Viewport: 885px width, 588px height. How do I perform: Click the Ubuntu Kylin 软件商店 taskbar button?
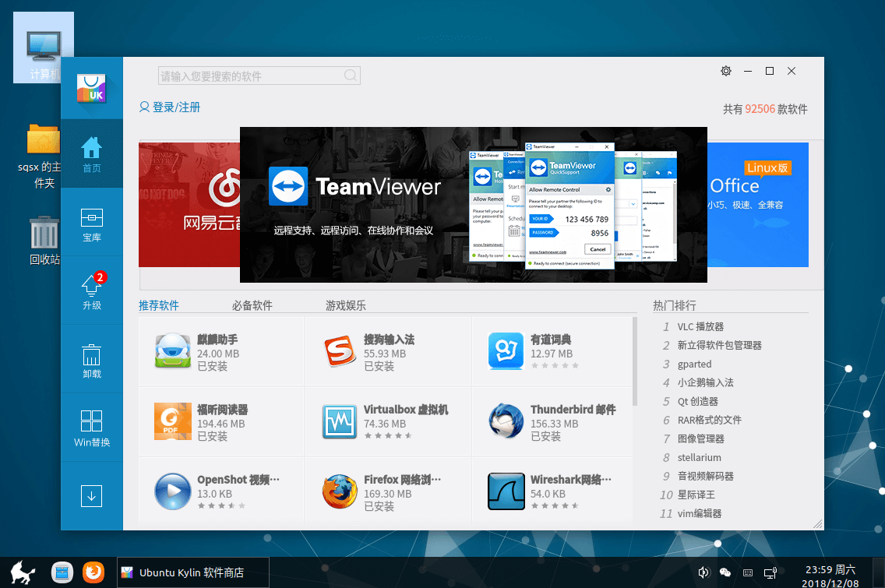(x=193, y=572)
